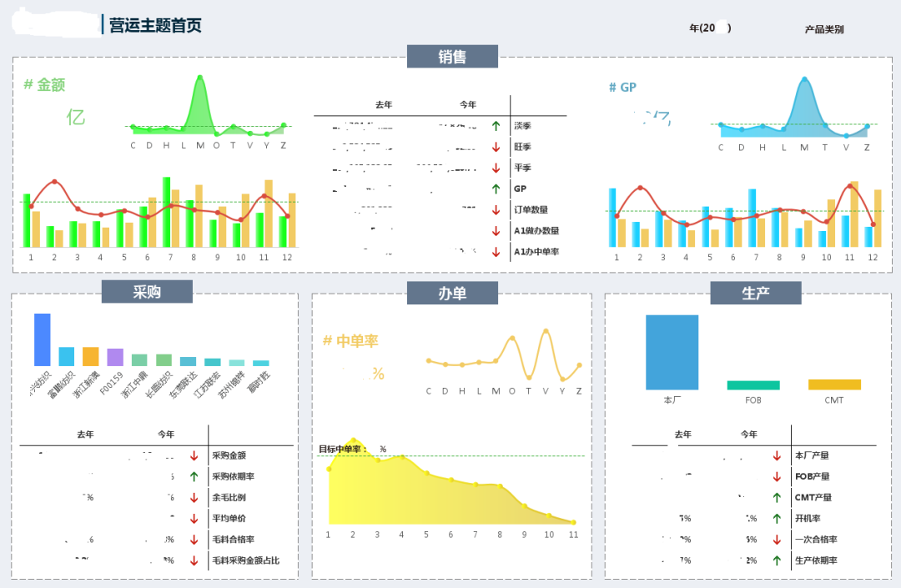Click the A1办中单率 row label

click(x=536, y=252)
